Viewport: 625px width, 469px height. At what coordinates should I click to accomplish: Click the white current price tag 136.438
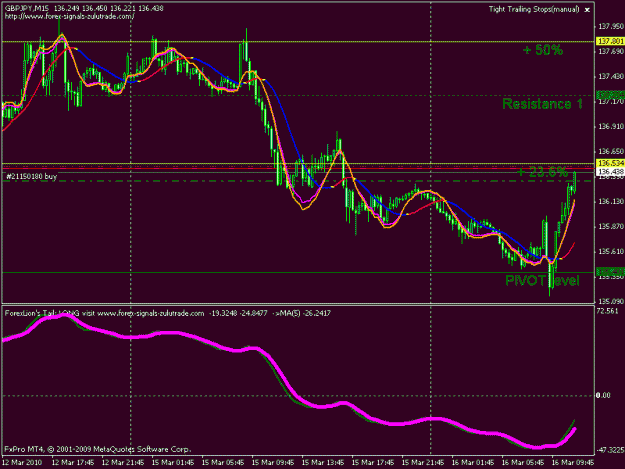[610, 172]
